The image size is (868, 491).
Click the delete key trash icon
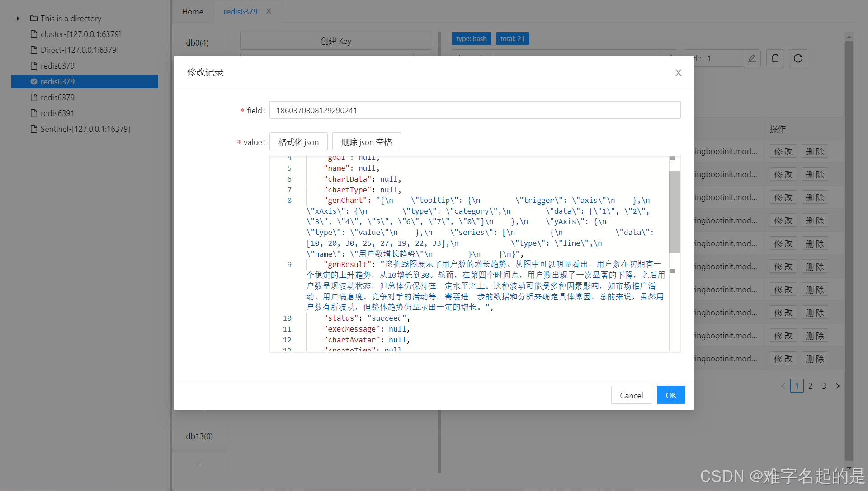pyautogui.click(x=775, y=58)
